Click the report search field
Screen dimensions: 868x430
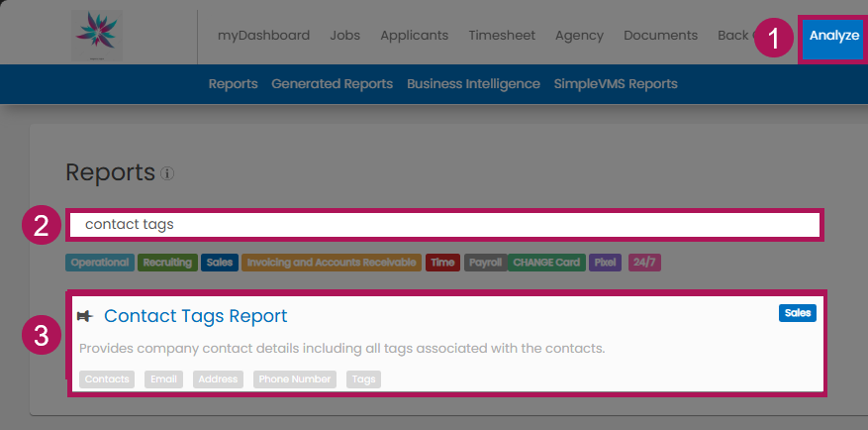445,225
